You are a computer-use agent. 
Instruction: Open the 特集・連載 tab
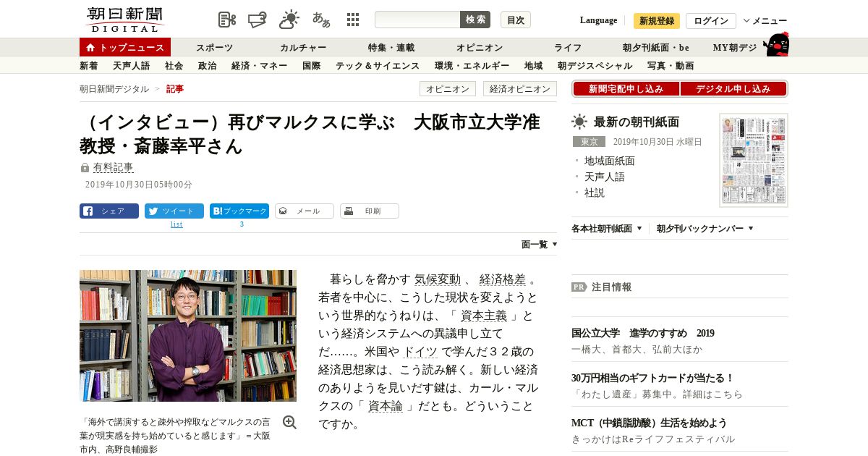[391, 48]
